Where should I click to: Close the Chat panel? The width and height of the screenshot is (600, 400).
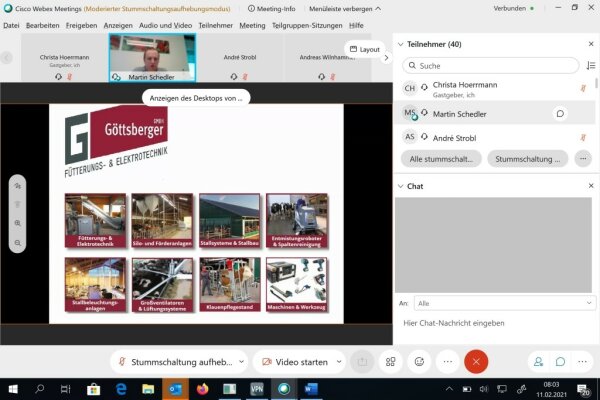pyautogui.click(x=591, y=186)
